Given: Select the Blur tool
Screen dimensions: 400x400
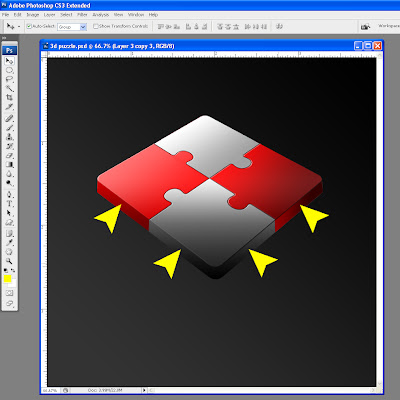Looking at the screenshot, I should coord(9,174).
